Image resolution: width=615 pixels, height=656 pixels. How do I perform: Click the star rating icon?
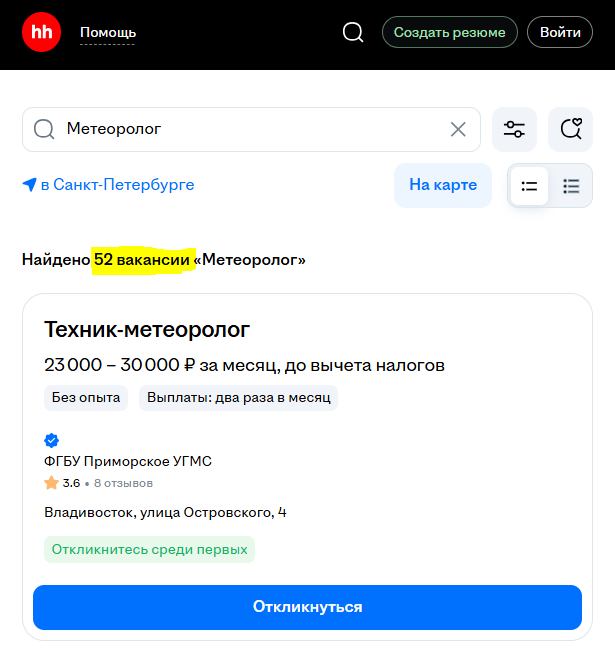(52, 483)
